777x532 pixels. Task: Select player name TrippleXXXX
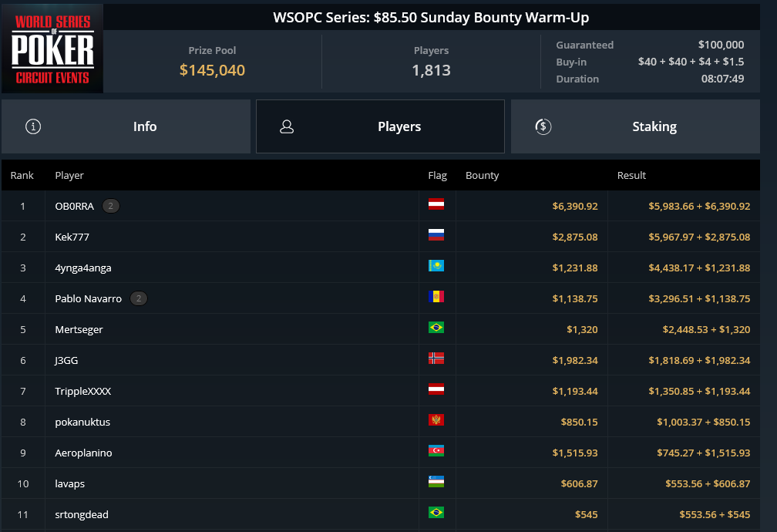click(83, 391)
